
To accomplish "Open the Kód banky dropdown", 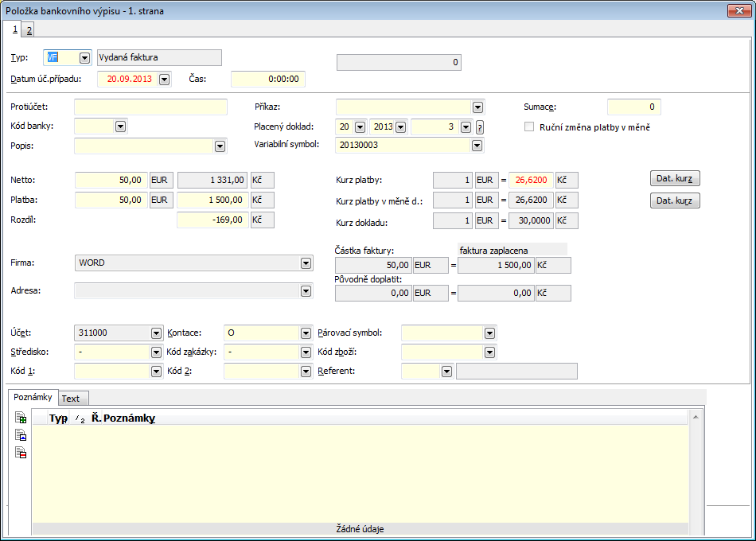I will [x=120, y=126].
